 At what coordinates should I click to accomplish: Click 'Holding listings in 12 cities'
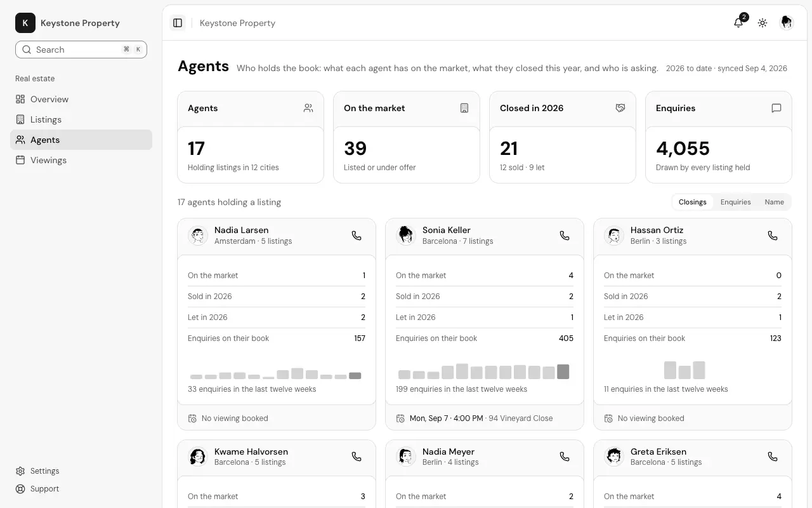click(233, 168)
